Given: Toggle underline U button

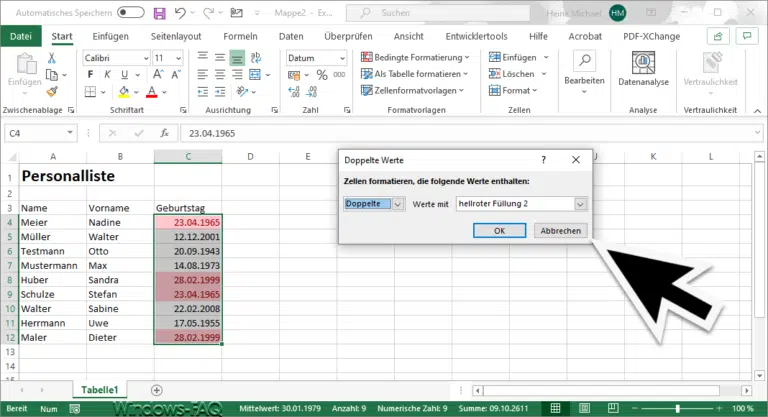Looking at the screenshot, I should pos(124,74).
